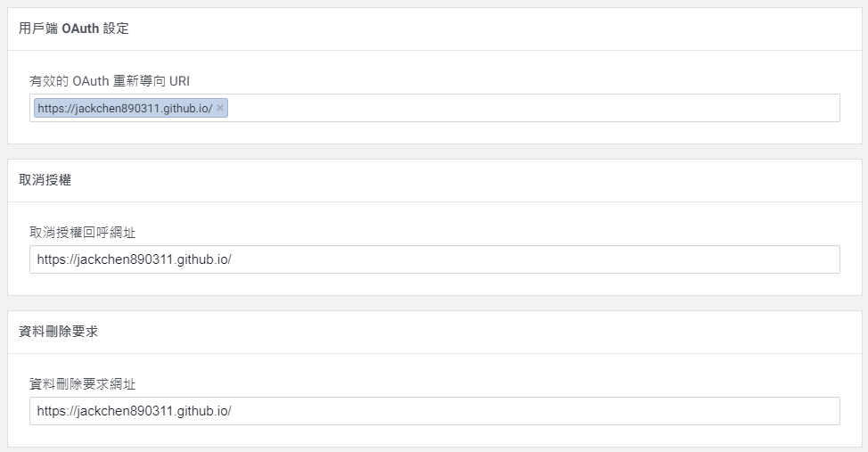Click the gray gap between OAuth and 取消授權 panels
The image size is (868, 452).
coord(434,152)
